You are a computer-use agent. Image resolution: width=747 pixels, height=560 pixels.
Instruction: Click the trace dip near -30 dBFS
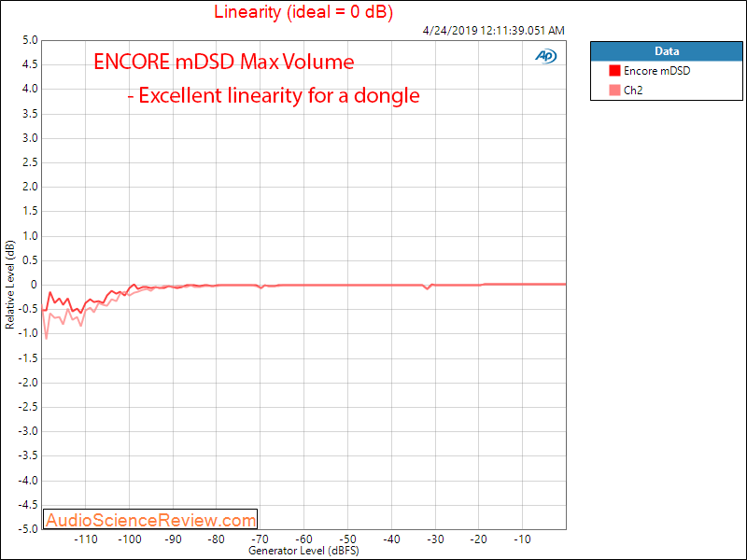point(428,287)
